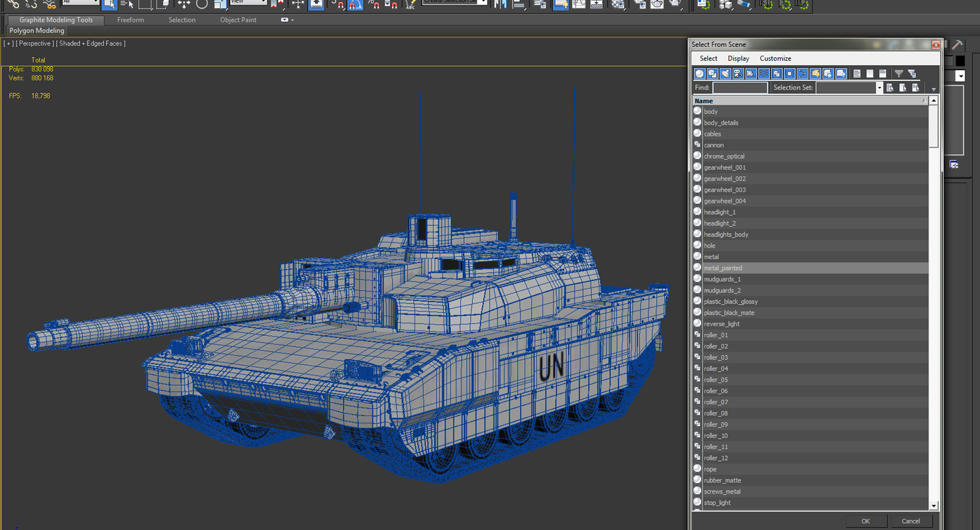Toggle Display Helpers filter button
Image resolution: width=980 pixels, height=530 pixels.
point(751,74)
